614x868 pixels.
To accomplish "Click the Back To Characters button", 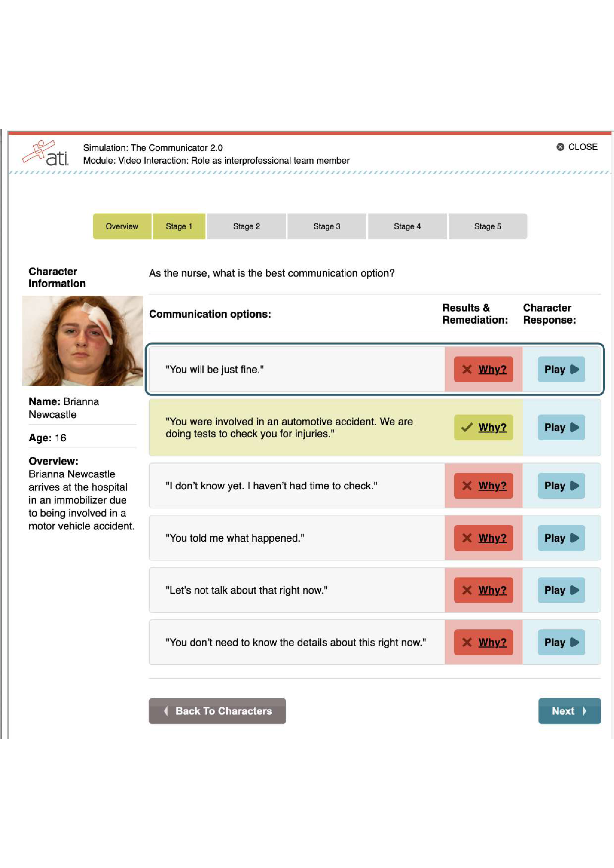I will tap(217, 711).
